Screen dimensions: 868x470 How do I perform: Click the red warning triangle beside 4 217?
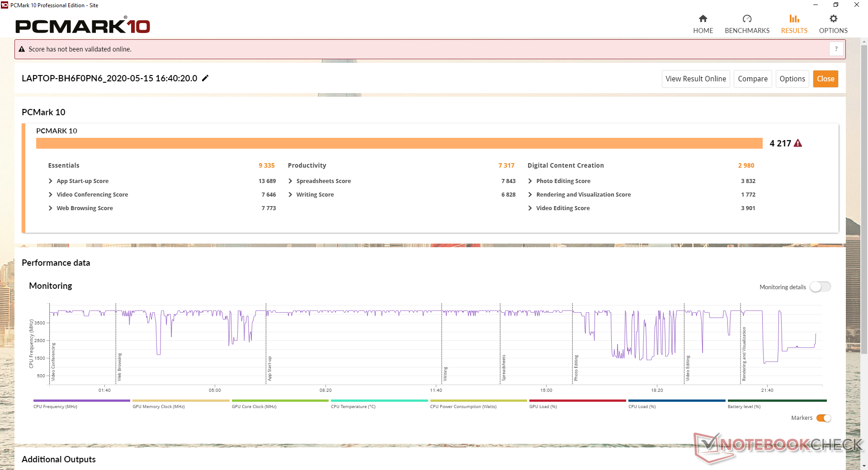coord(798,143)
